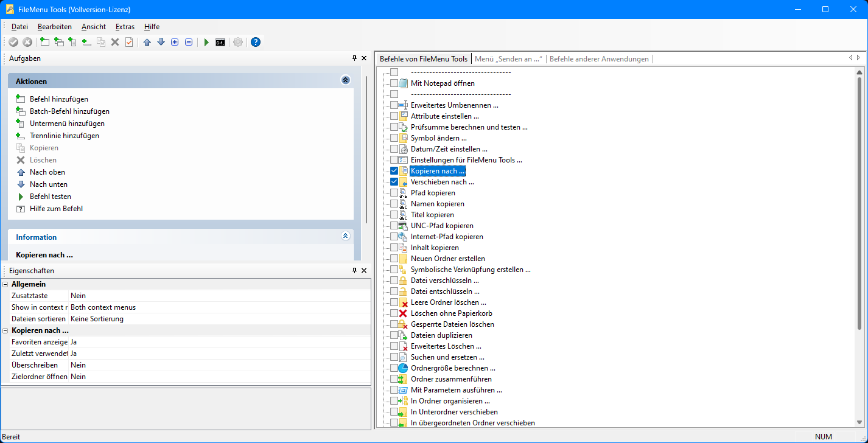Click Nach unten action link
This screenshot has width=868, height=443.
point(49,184)
